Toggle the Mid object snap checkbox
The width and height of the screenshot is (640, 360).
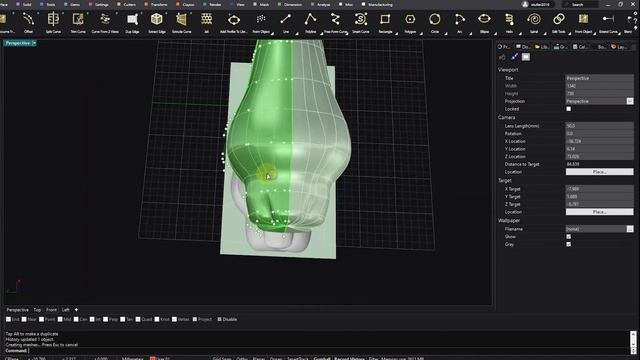click(60, 319)
